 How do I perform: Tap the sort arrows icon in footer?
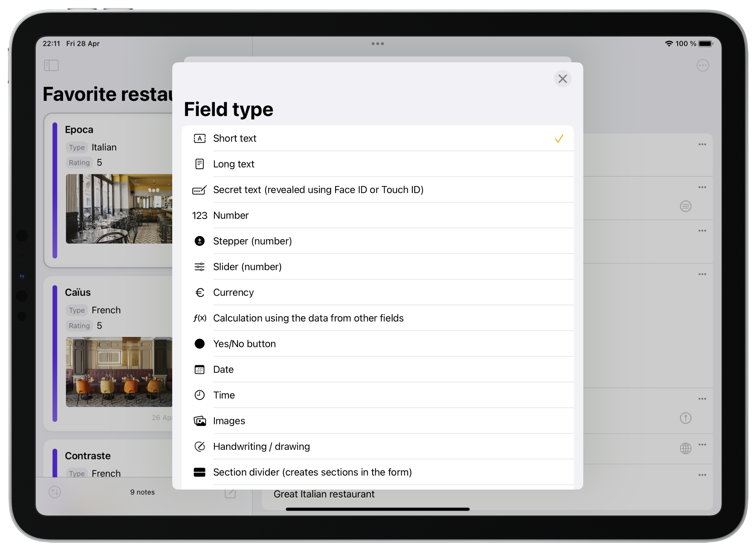coord(55,492)
